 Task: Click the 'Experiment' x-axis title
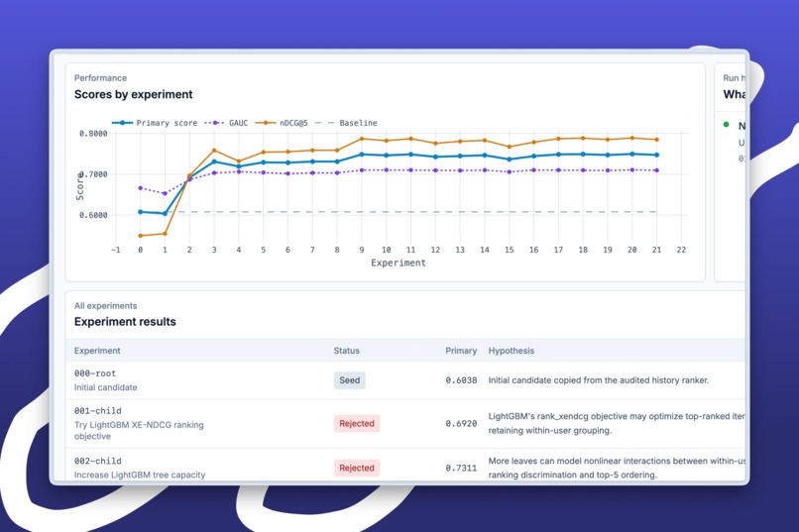[399, 263]
